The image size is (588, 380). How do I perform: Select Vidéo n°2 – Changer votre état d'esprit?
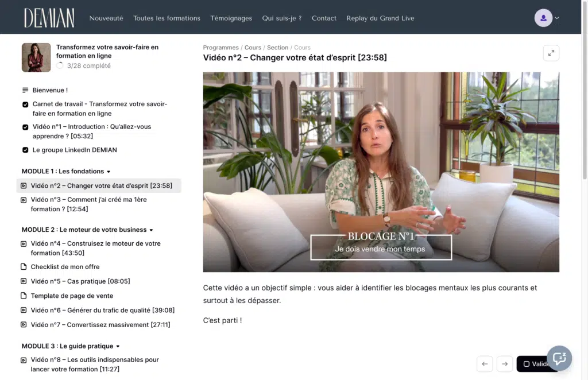99,185
